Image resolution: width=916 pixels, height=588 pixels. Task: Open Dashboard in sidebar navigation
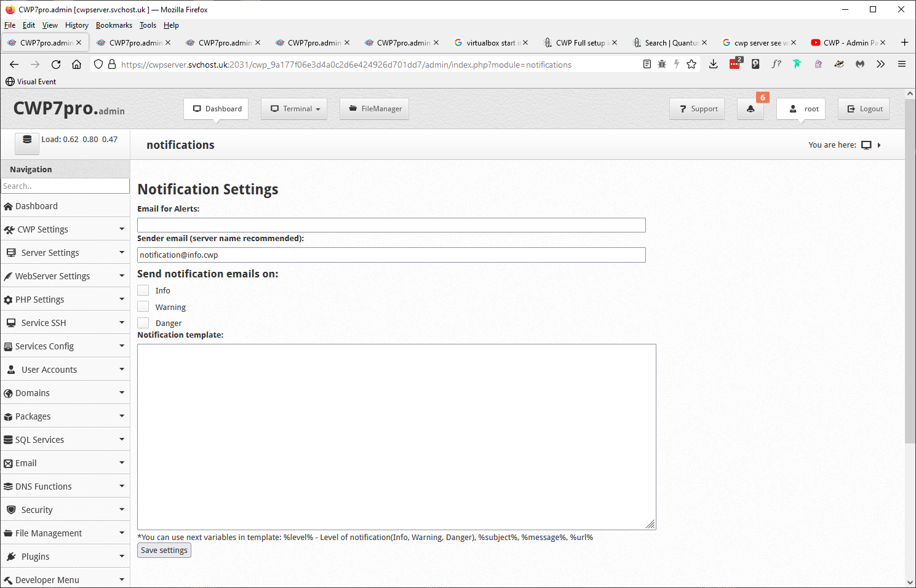pos(65,206)
